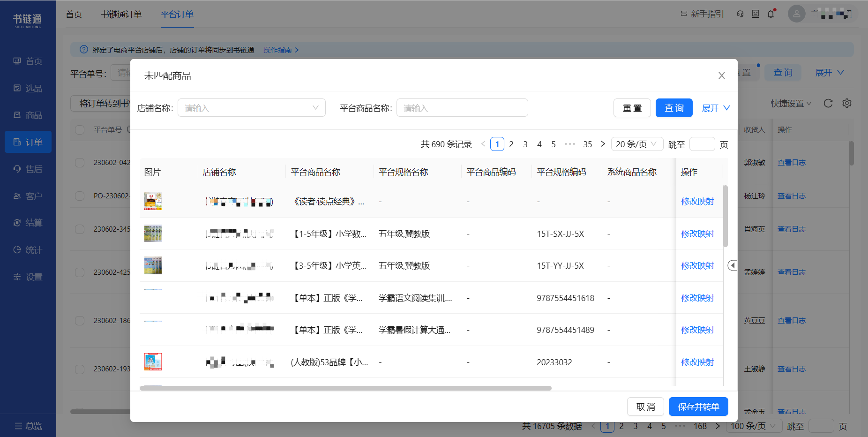Close the 未匹配商品 dialog
Image resolution: width=868 pixels, height=437 pixels.
point(722,75)
